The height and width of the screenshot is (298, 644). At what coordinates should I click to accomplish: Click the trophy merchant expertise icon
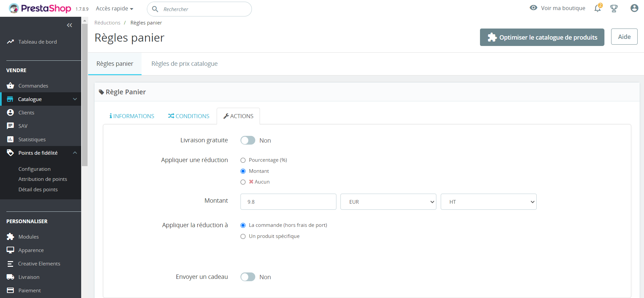[x=614, y=8]
